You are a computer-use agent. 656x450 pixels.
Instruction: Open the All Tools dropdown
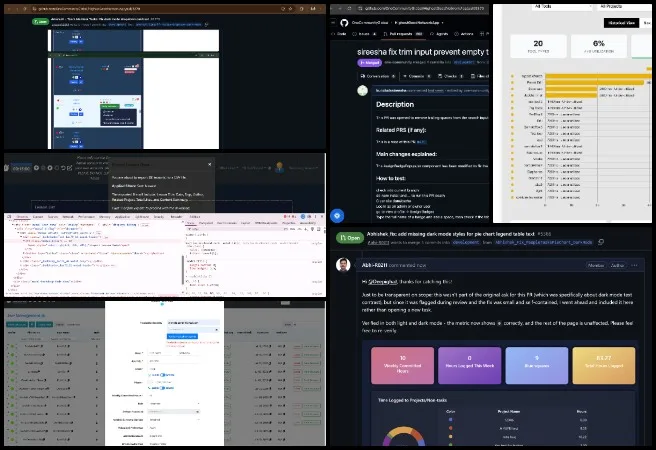tap(563, 6)
